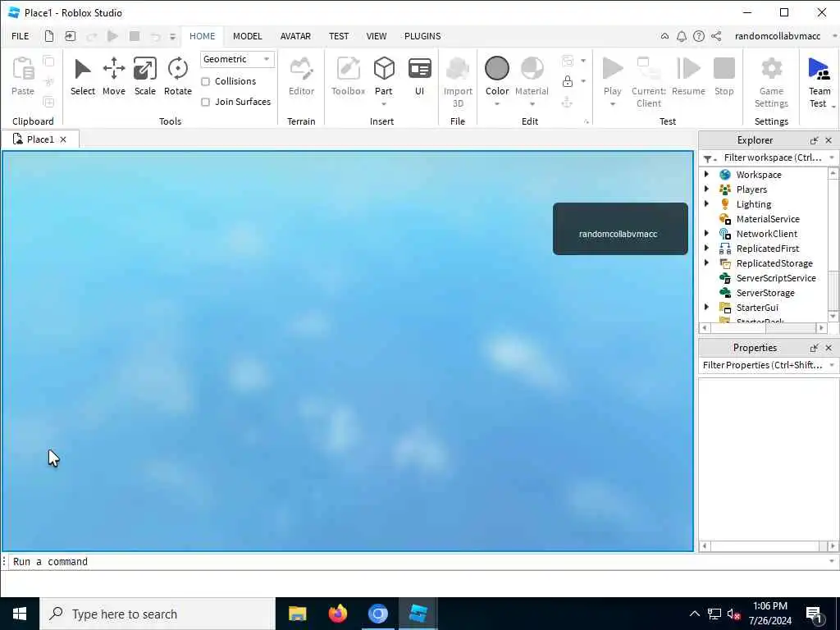Select the HOME ribbon tab
This screenshot has width=840, height=630.
(202, 36)
